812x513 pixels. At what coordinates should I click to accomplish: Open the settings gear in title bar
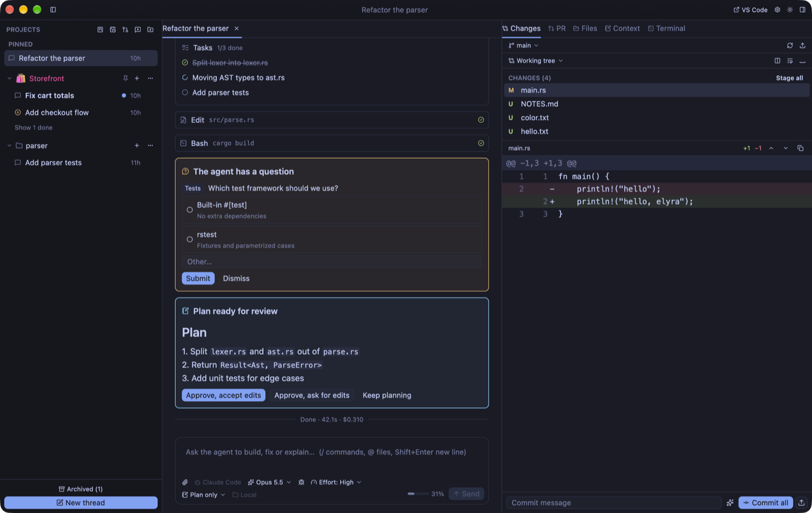pyautogui.click(x=777, y=9)
